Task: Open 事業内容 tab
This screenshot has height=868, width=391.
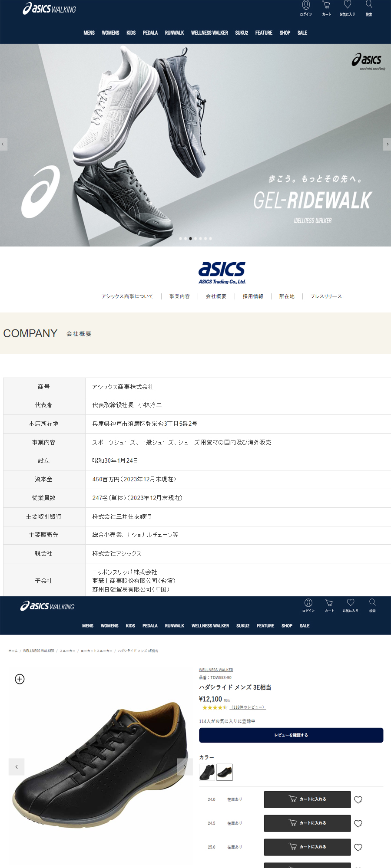Action: (179, 296)
